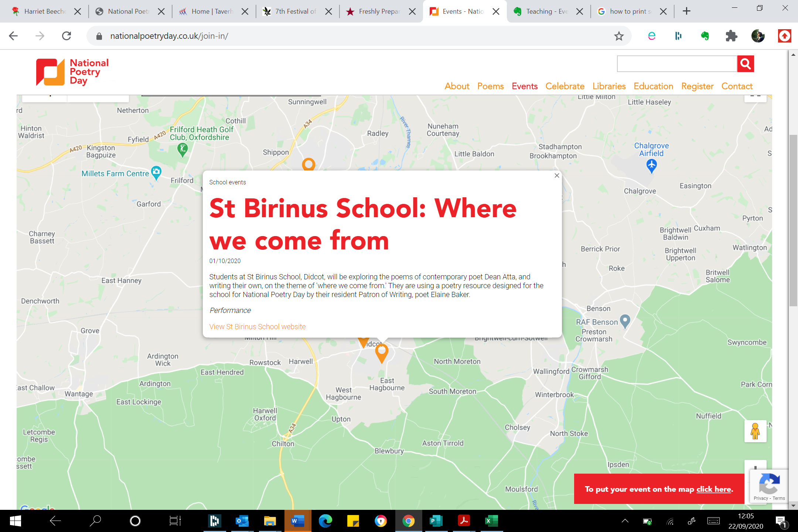Click the National Poetry Day logo

coord(72,72)
